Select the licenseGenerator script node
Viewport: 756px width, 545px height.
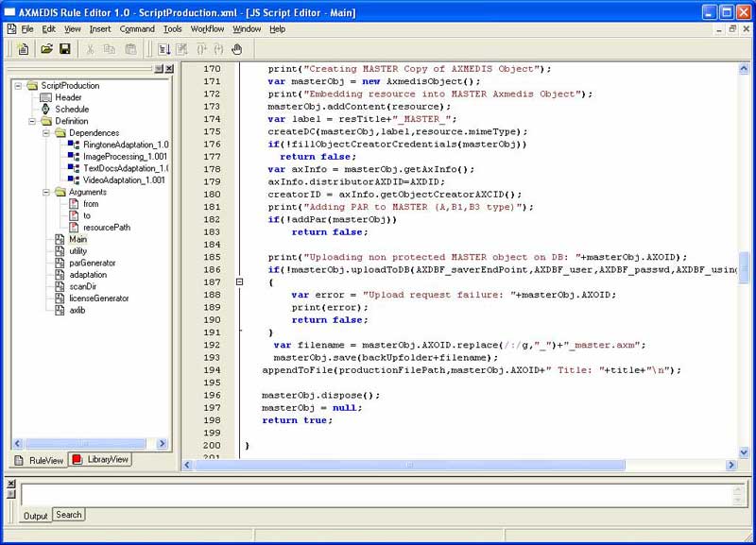point(98,297)
